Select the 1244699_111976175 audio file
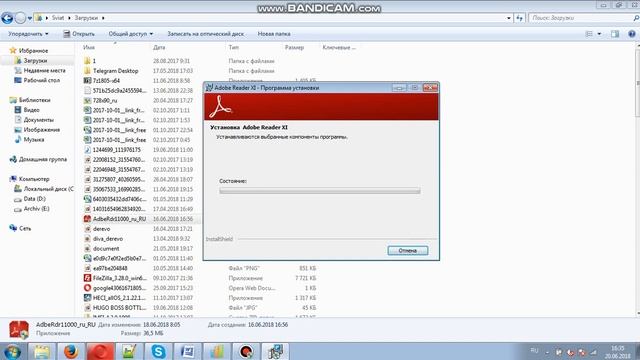The height and width of the screenshot is (360, 640). pos(112,150)
